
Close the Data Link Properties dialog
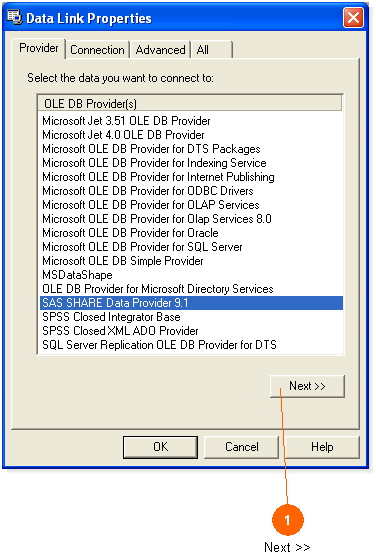tap(353, 17)
